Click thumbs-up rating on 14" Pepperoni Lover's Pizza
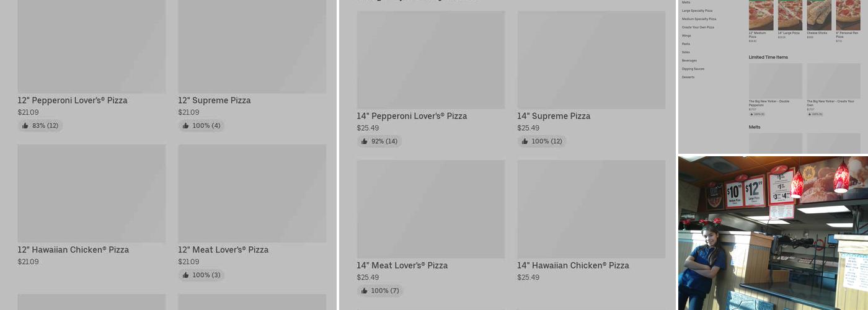 tap(379, 141)
